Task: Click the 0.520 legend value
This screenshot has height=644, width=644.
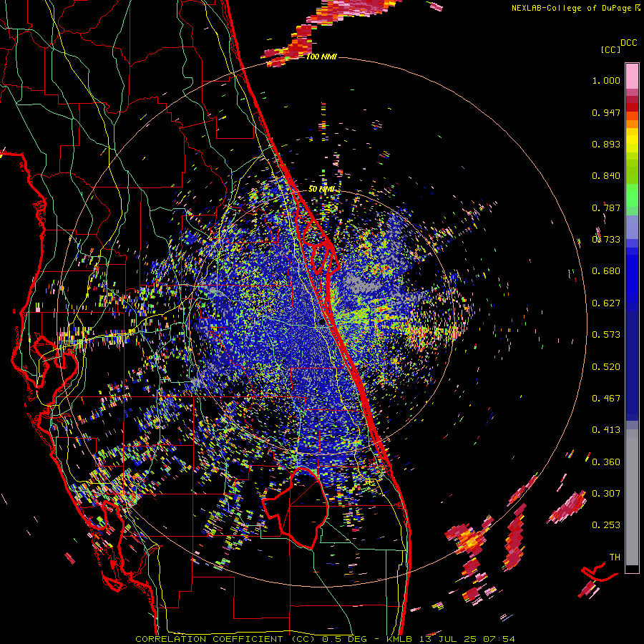Action: 606,367
